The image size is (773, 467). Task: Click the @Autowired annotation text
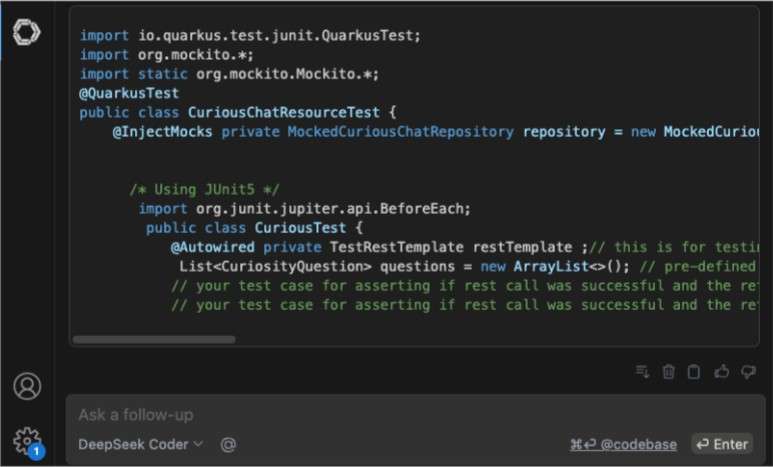click(212, 247)
